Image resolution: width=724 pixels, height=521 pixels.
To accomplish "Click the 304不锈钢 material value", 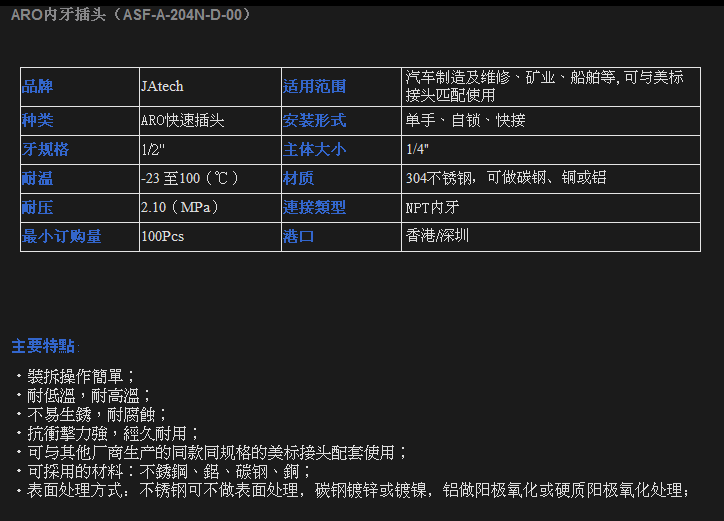I will point(506,178).
